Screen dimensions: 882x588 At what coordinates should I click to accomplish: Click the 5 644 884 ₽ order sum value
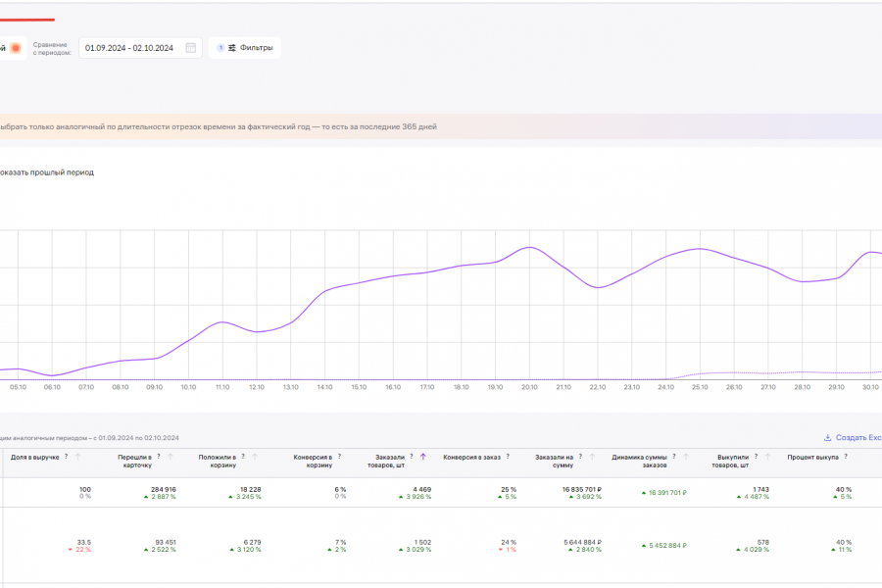583,542
